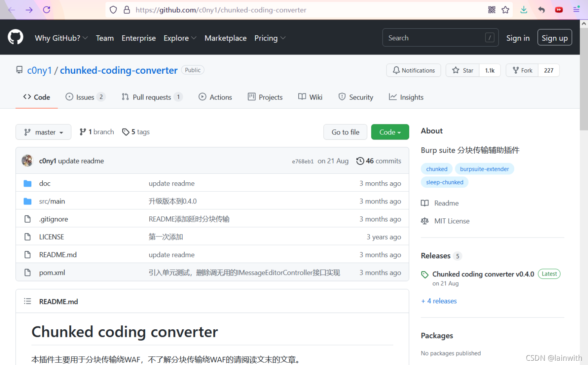Click the Go to file button
Screen dimensions: 588x365
coord(345,132)
